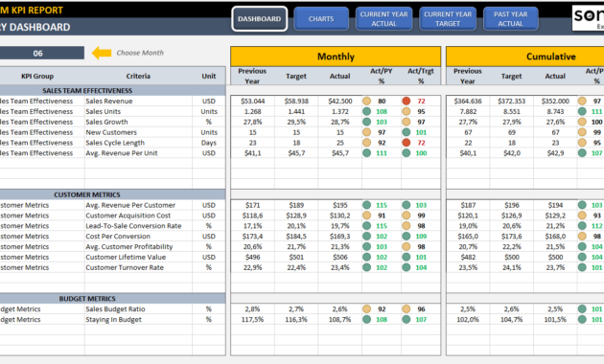This screenshot has width=604, height=364.
Task: Click the $42.500 monthly actual cell
Action: [340, 102]
